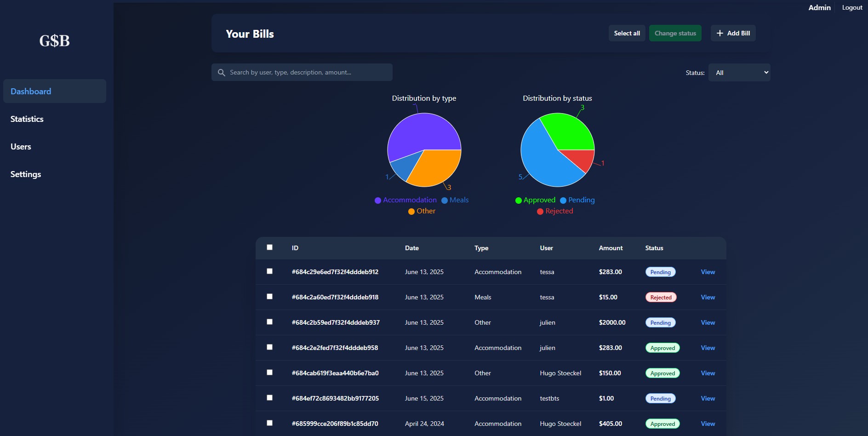
Task: Click the Accommodation legend dot
Action: [378, 201]
